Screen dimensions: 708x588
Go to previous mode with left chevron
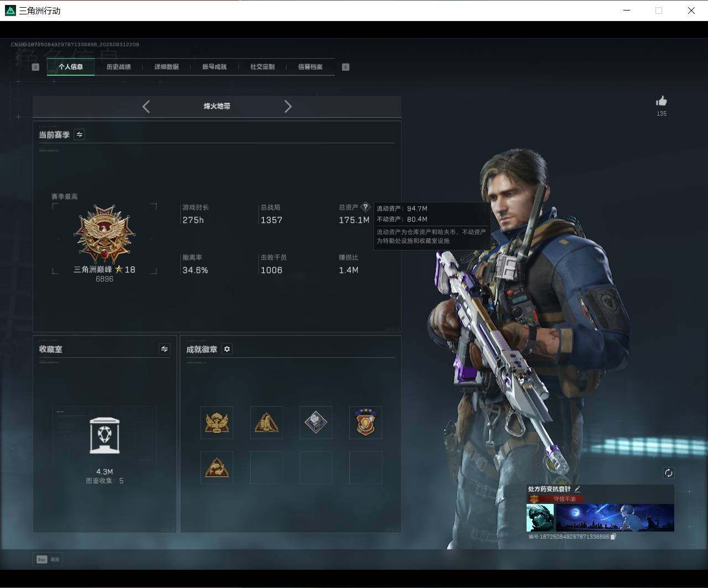coord(146,106)
